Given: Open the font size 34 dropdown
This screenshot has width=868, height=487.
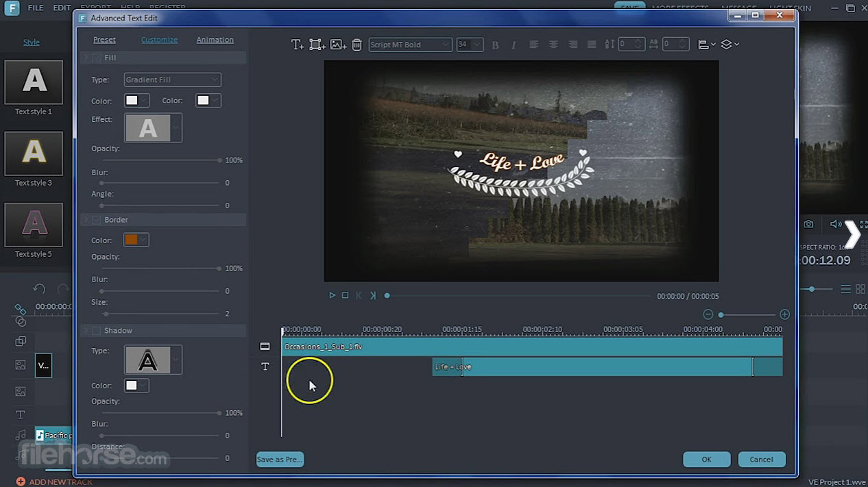Looking at the screenshot, I should point(470,45).
